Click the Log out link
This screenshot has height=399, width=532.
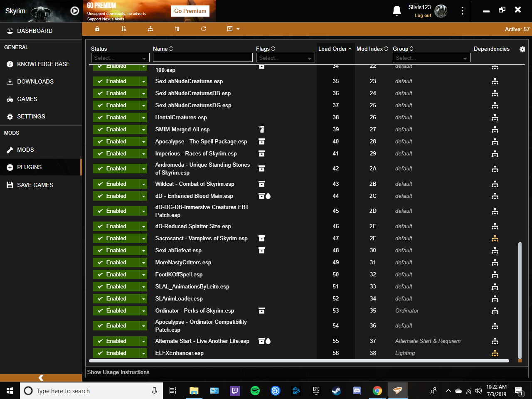coord(423,16)
